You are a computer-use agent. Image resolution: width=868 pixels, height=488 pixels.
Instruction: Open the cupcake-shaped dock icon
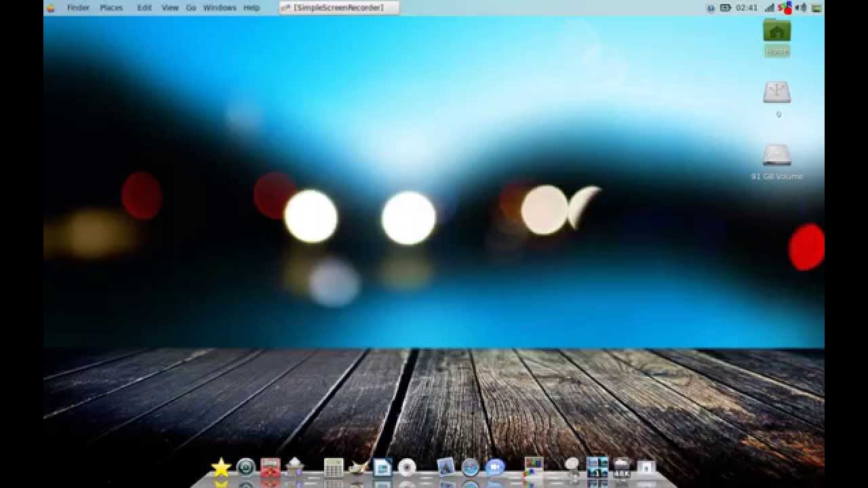point(295,466)
